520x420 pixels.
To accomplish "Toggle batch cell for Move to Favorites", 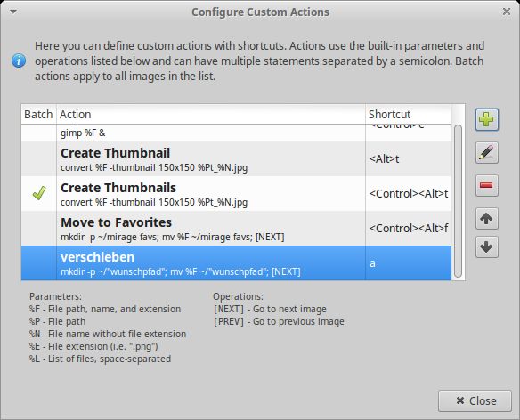I will (39, 229).
